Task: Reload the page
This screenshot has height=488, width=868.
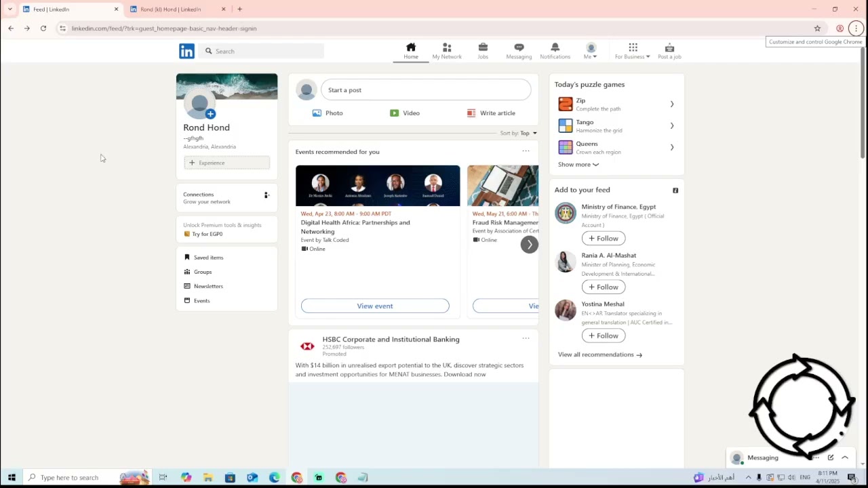Action: tap(43, 28)
